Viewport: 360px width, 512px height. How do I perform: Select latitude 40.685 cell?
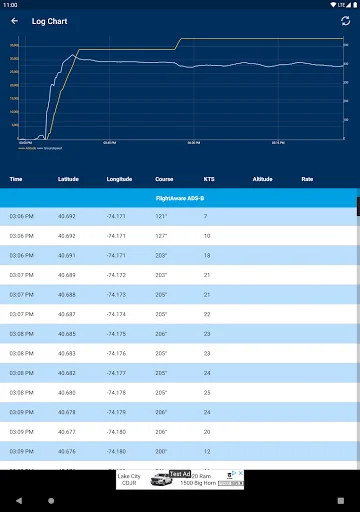(x=67, y=334)
